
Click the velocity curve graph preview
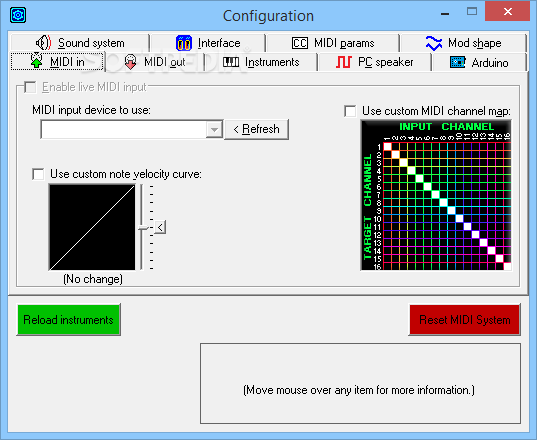tap(92, 227)
